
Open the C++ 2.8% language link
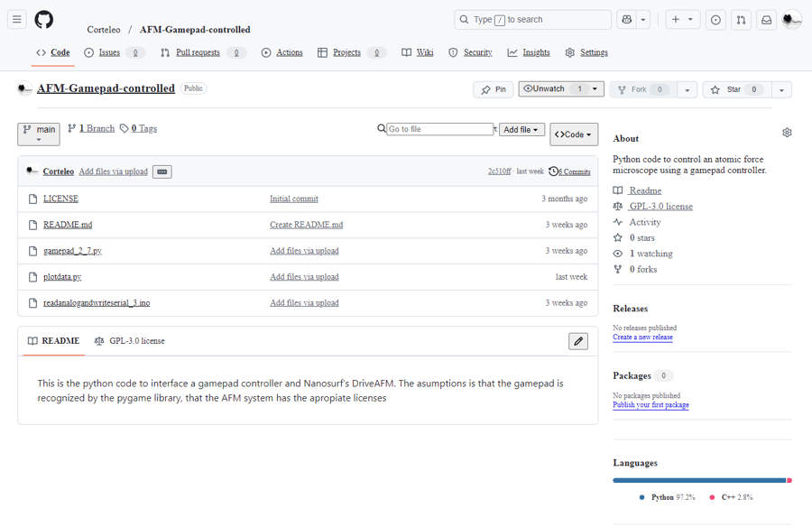(731, 497)
